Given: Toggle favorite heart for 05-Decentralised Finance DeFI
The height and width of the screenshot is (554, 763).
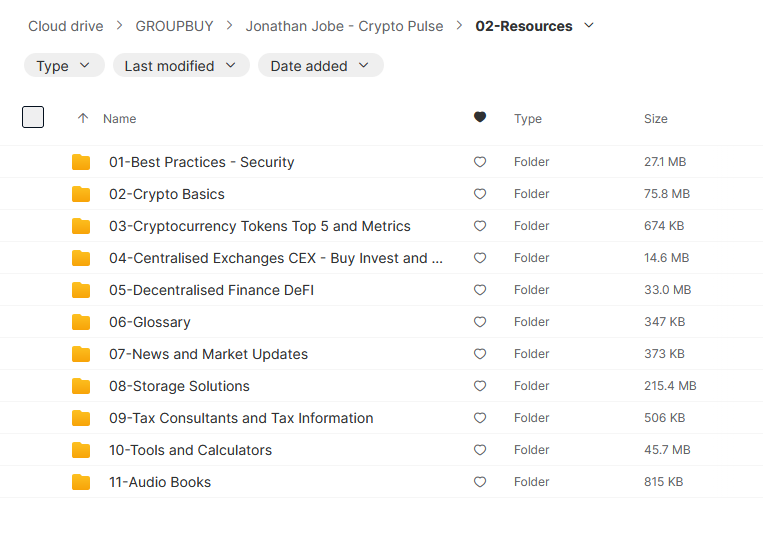Looking at the screenshot, I should [x=480, y=290].
